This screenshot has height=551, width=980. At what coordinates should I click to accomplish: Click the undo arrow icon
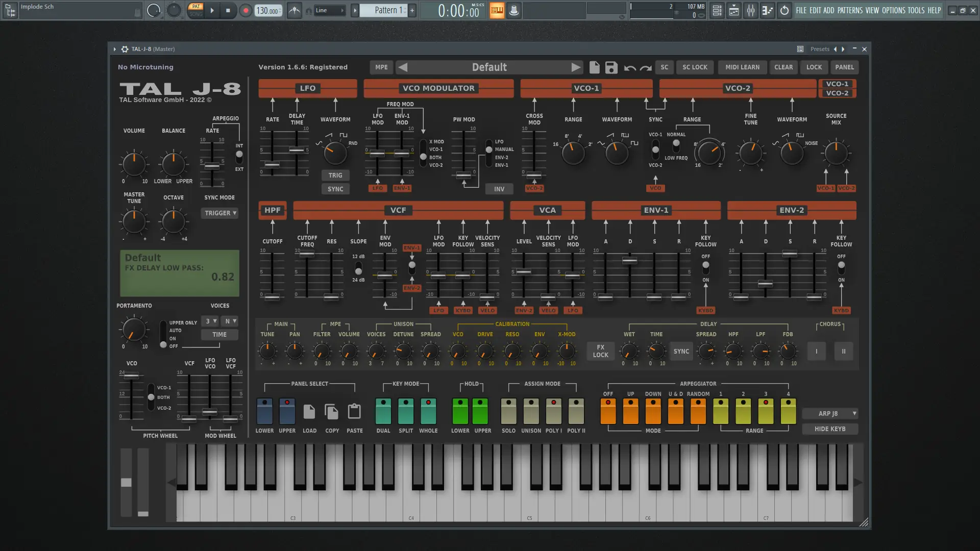click(x=630, y=68)
